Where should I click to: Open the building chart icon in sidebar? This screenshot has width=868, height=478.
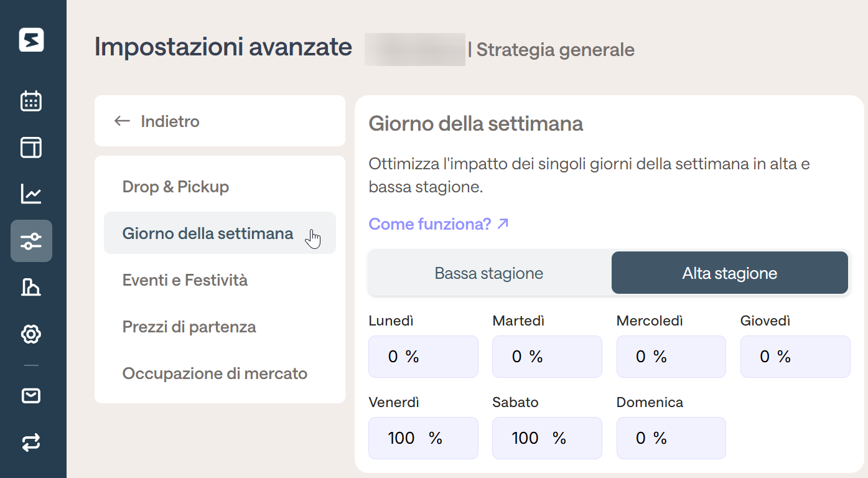point(31,288)
